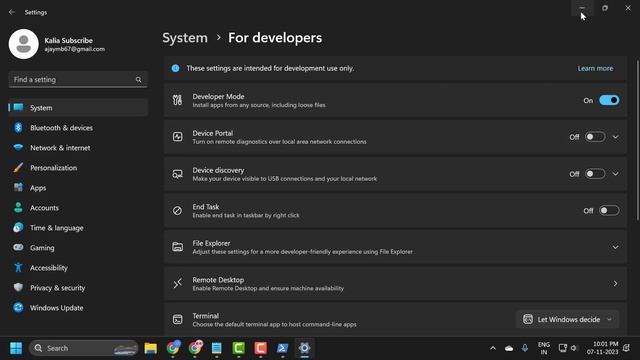The image size is (640, 360).
Task: Open the ENG IN language switcher
Action: 544,348
